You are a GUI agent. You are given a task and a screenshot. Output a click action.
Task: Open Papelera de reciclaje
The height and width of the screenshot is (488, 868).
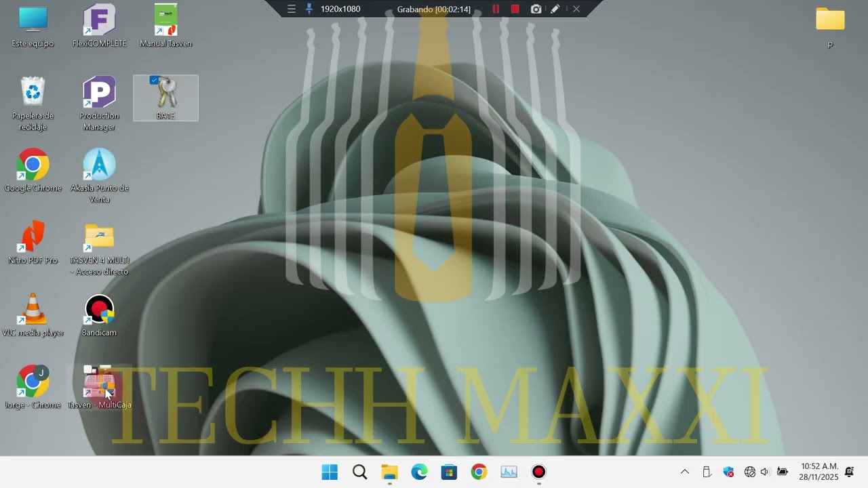click(x=33, y=104)
